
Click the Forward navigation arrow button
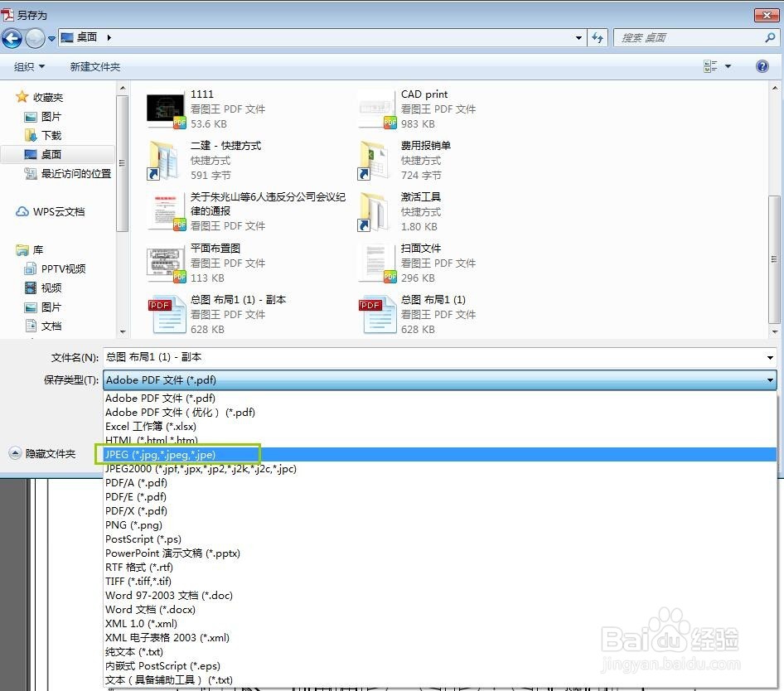(x=35, y=38)
